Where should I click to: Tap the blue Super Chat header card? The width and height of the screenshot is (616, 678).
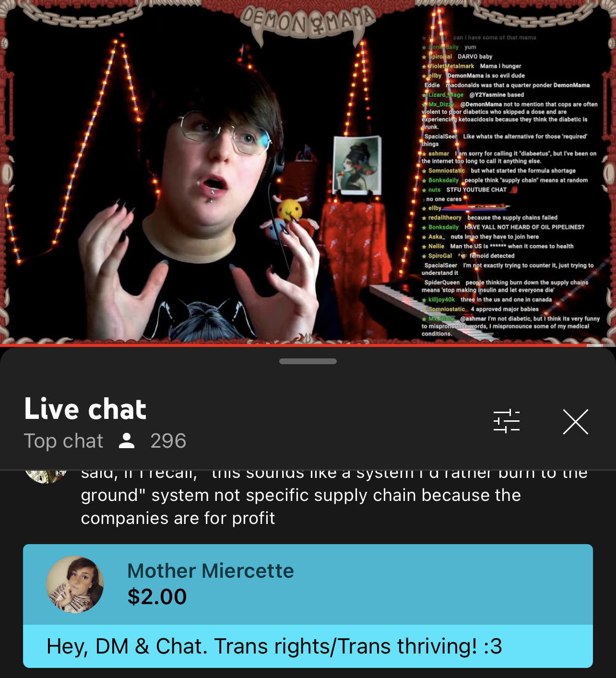(x=308, y=584)
